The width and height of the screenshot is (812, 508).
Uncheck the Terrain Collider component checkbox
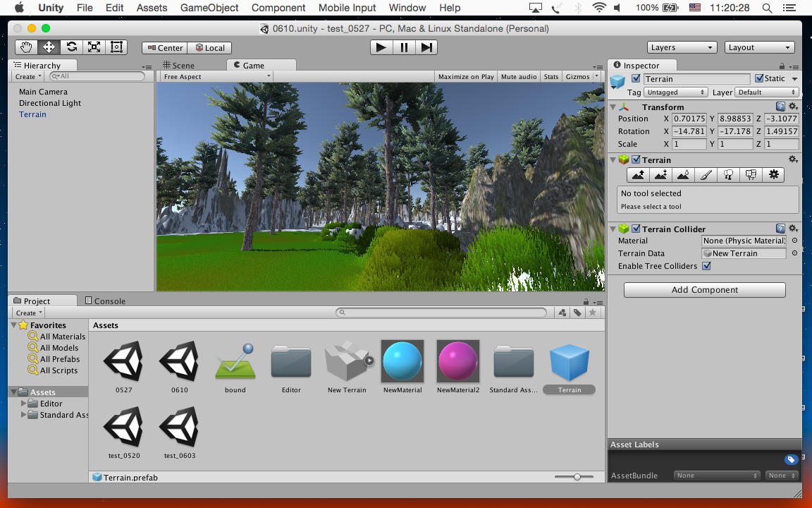(x=636, y=229)
